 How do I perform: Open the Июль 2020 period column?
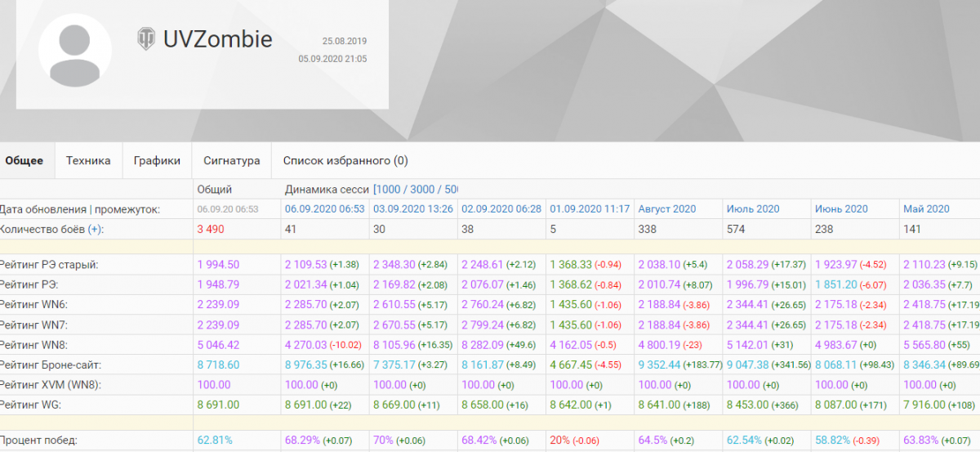pyautogui.click(x=753, y=209)
